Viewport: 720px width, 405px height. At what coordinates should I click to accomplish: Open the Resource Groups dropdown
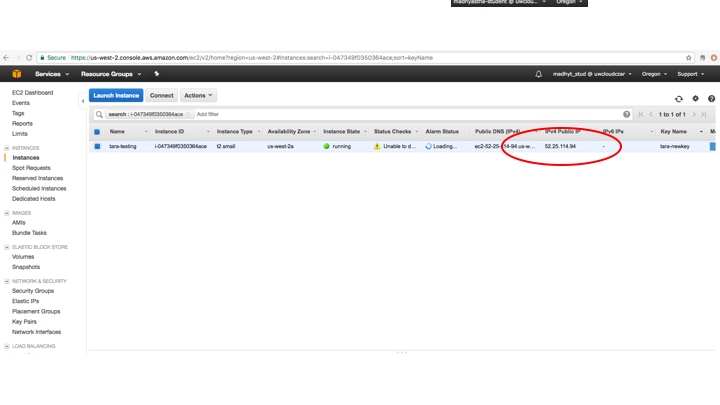coord(111,74)
